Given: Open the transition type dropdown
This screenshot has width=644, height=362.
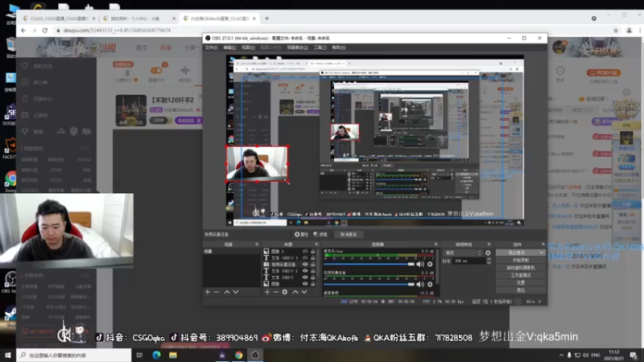Looking at the screenshot, I should point(462,253).
